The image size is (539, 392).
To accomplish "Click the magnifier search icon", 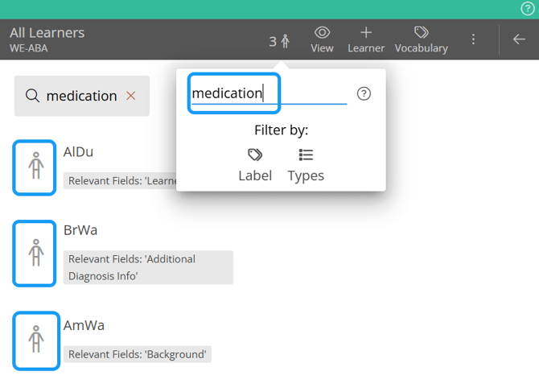I will click(x=32, y=96).
